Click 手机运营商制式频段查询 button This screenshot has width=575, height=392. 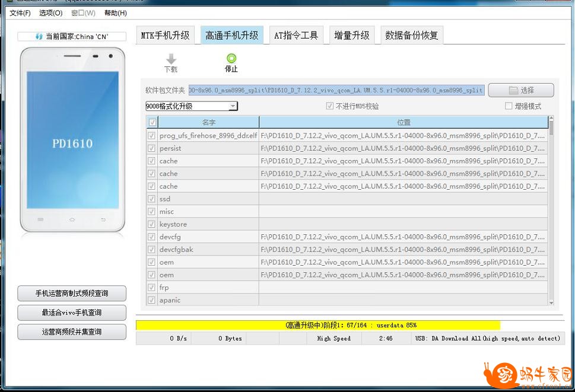point(72,294)
